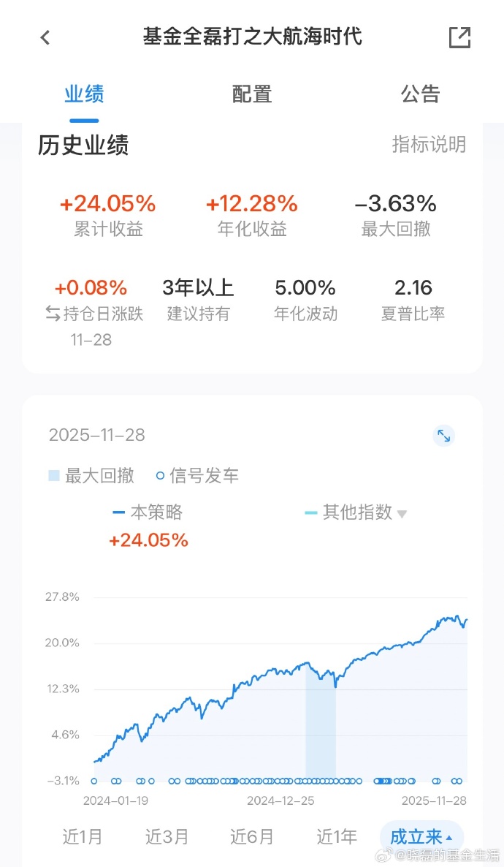
Task: Toggle the 最大回撤 legend item
Action: point(89,475)
